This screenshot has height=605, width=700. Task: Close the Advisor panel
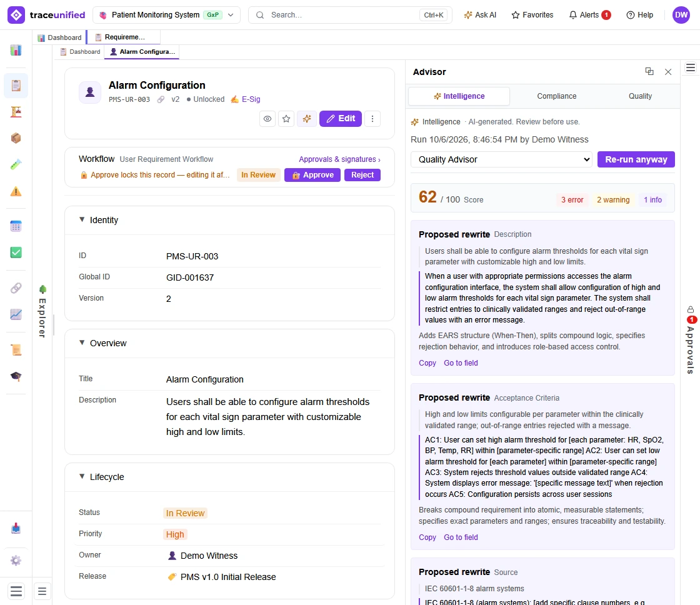[x=668, y=72]
